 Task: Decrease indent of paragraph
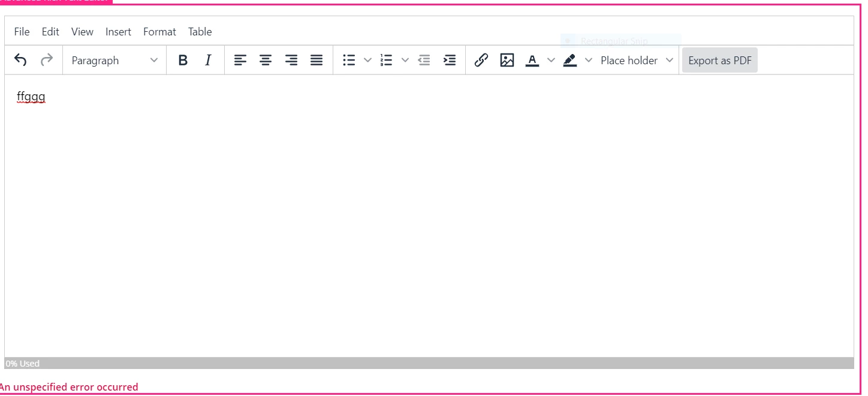[x=424, y=60]
